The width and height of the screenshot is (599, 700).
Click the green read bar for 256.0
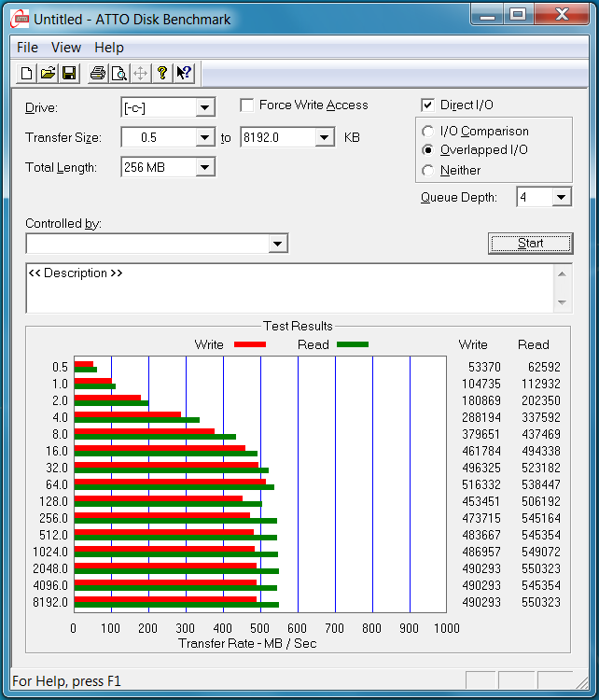[175, 521]
